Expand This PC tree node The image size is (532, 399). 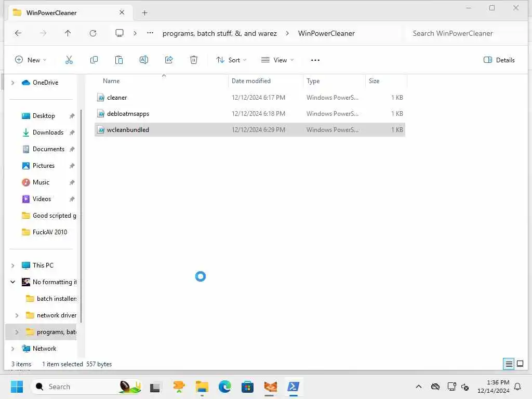13,265
